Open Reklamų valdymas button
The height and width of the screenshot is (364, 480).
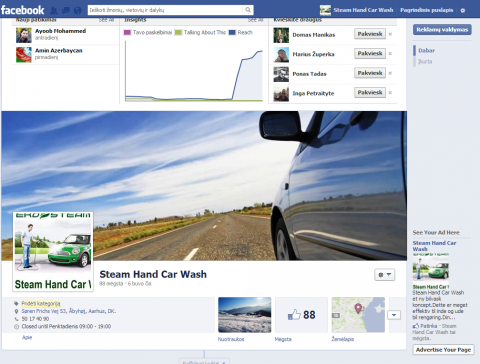pyautogui.click(x=442, y=30)
